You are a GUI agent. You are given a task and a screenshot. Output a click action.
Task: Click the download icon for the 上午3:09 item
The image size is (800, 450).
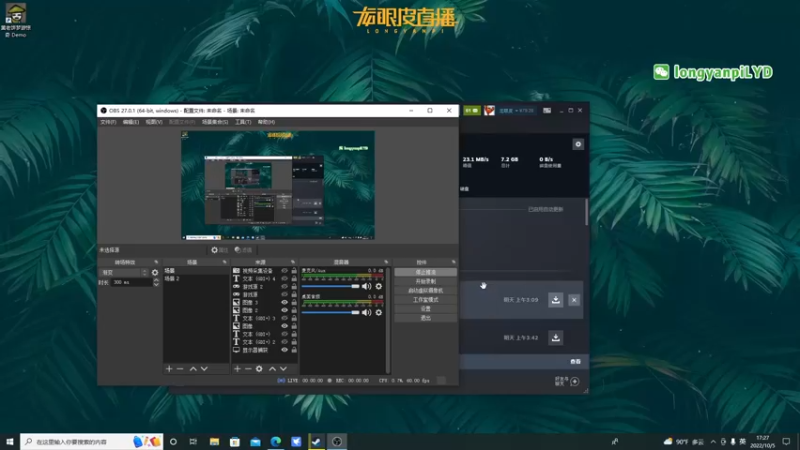tap(556, 299)
